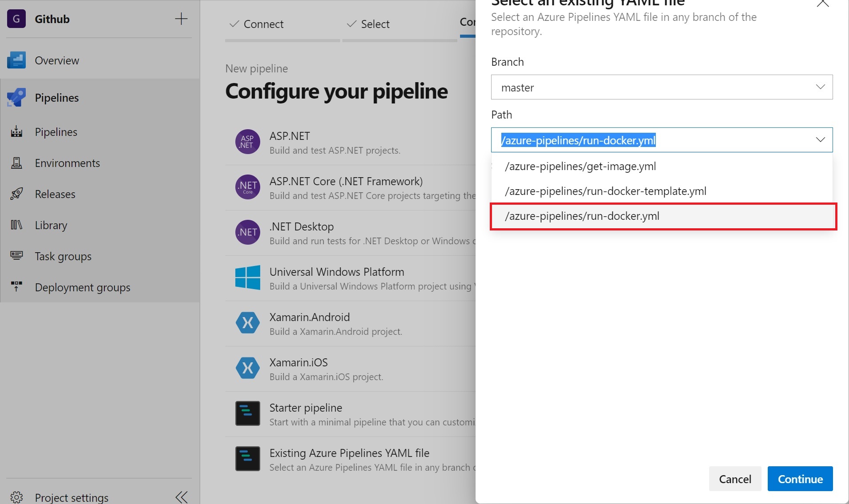Click the Path combo box chevron
The image size is (849, 504).
tap(820, 140)
